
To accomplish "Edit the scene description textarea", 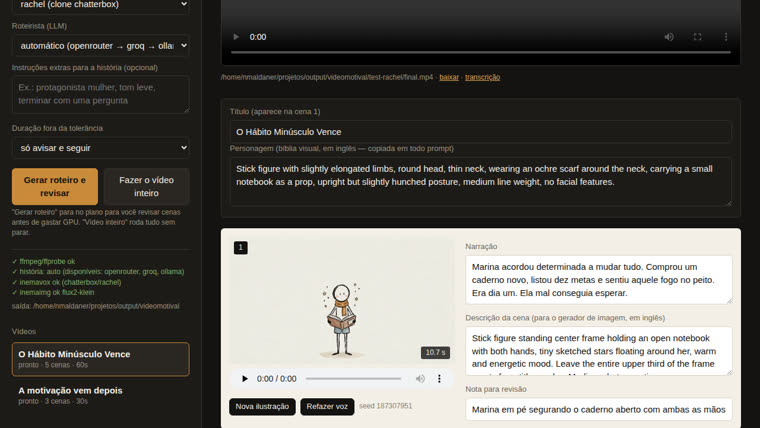I will click(599, 351).
